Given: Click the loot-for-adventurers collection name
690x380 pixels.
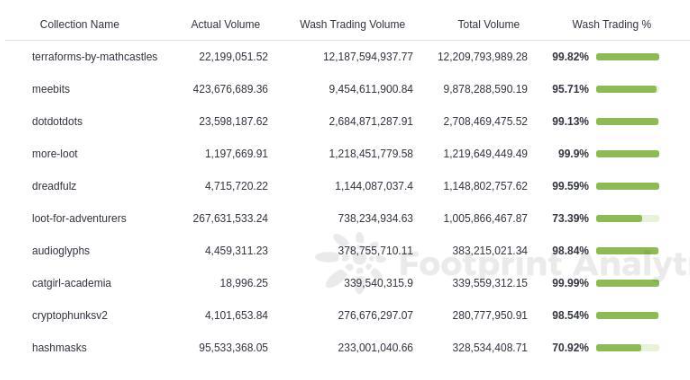Looking at the screenshot, I should [x=79, y=218].
